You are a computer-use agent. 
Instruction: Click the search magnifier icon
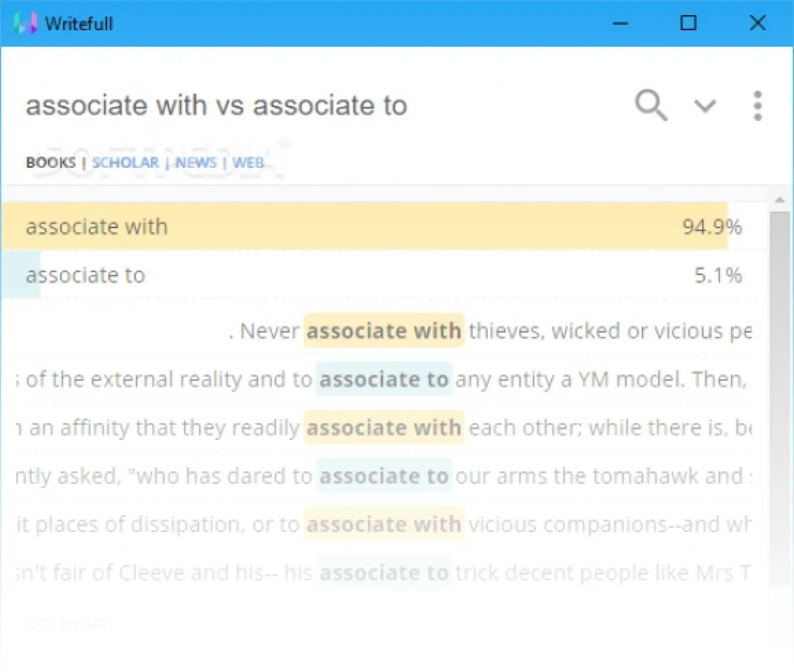pyautogui.click(x=651, y=105)
